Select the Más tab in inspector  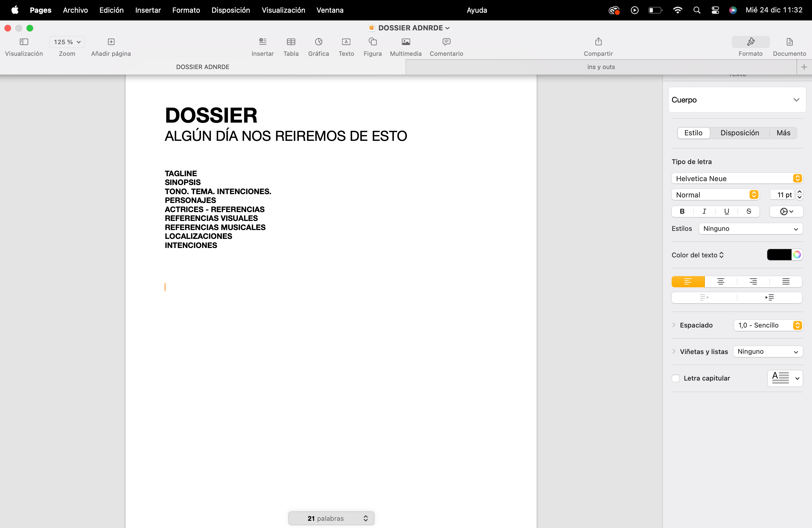(x=783, y=133)
